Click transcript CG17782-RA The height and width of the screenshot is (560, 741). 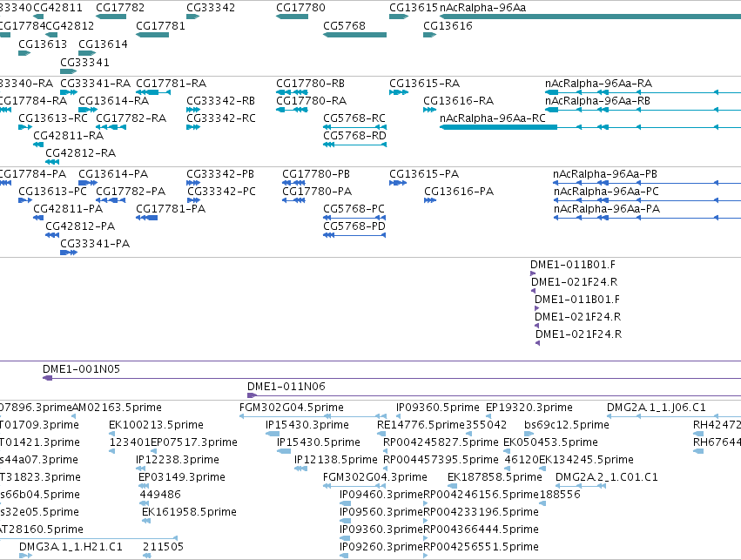coord(131,118)
